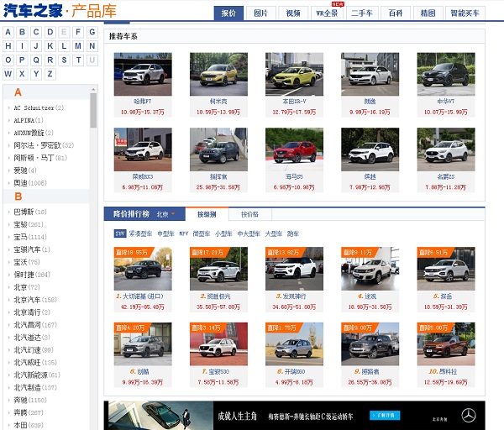The image size is (504, 430).
Task: Select 阿斯顿·马丁 in brand list
Action: pyautogui.click(x=40, y=158)
